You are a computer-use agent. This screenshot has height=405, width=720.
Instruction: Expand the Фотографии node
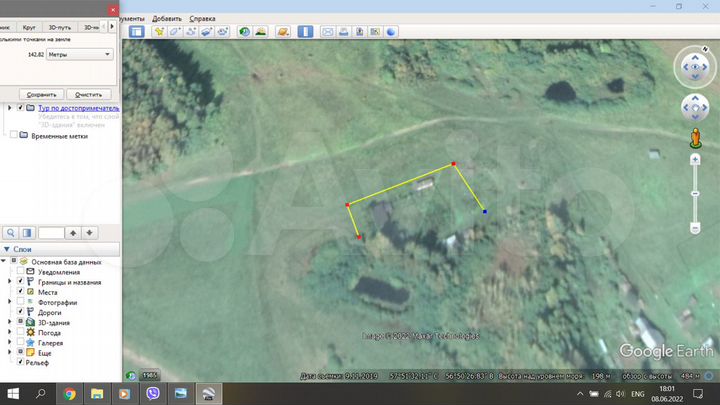click(x=10, y=301)
